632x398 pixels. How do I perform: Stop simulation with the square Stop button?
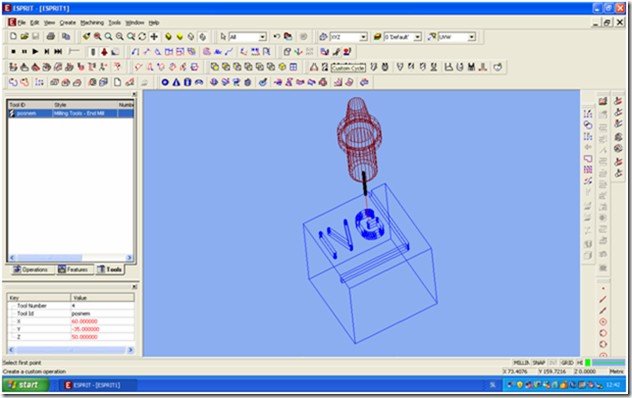pos(13,51)
